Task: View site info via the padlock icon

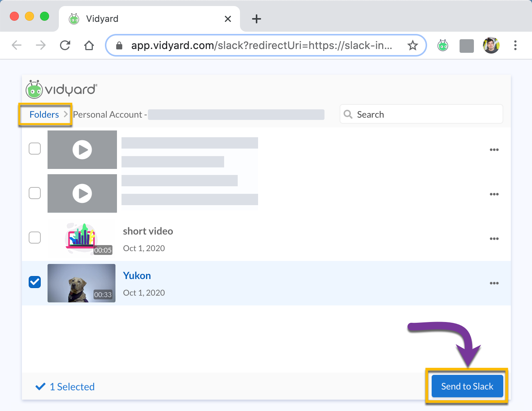Action: pyautogui.click(x=119, y=46)
